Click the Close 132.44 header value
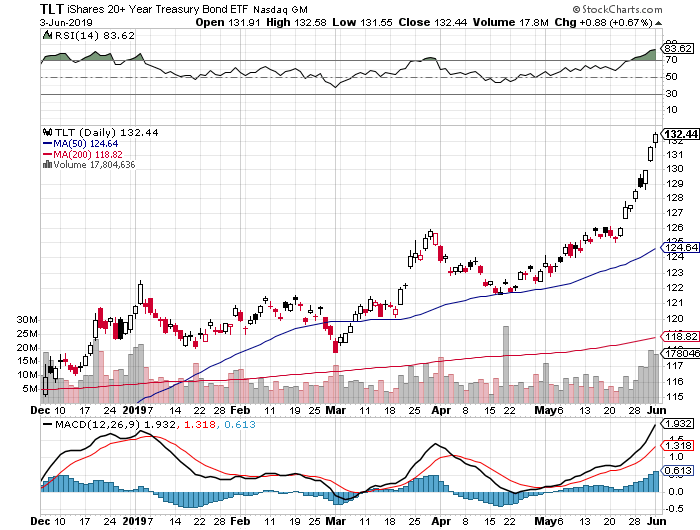The image size is (700, 530). (x=433, y=22)
